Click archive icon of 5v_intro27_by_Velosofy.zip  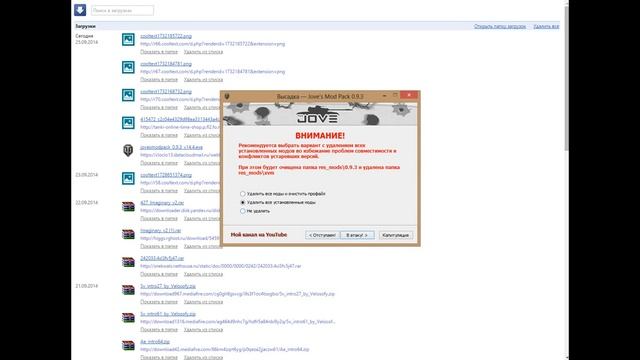tap(128, 290)
